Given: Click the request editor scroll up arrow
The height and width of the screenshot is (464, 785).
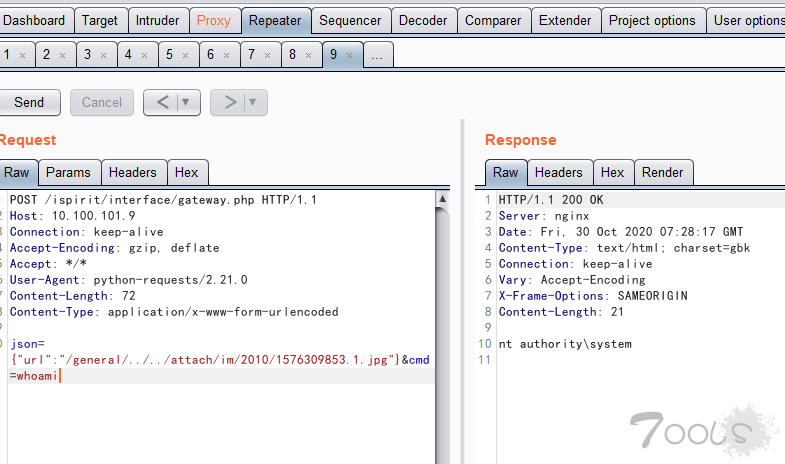Looking at the screenshot, I should [x=443, y=199].
